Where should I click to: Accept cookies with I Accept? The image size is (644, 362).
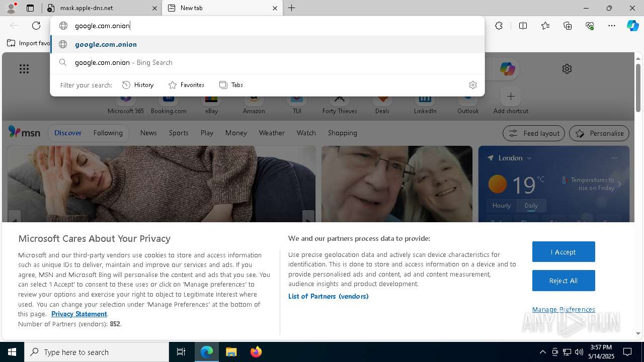pyautogui.click(x=563, y=252)
